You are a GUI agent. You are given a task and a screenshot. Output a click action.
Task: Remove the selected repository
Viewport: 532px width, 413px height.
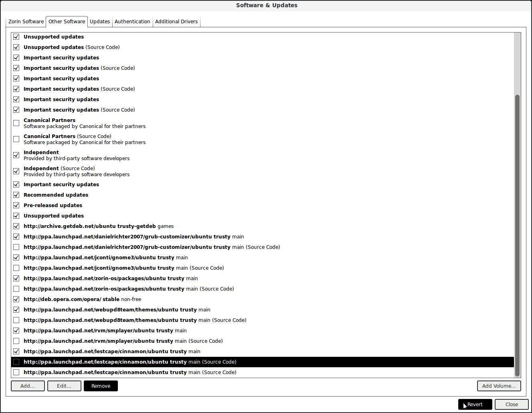coord(101,386)
